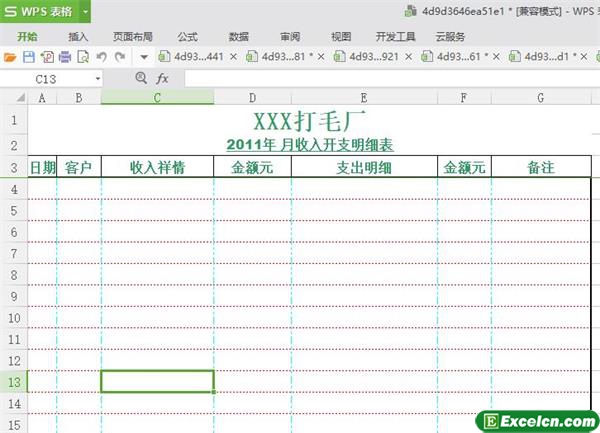Click in the formula bar input
Viewport: 600px width, 433px height.
point(392,79)
